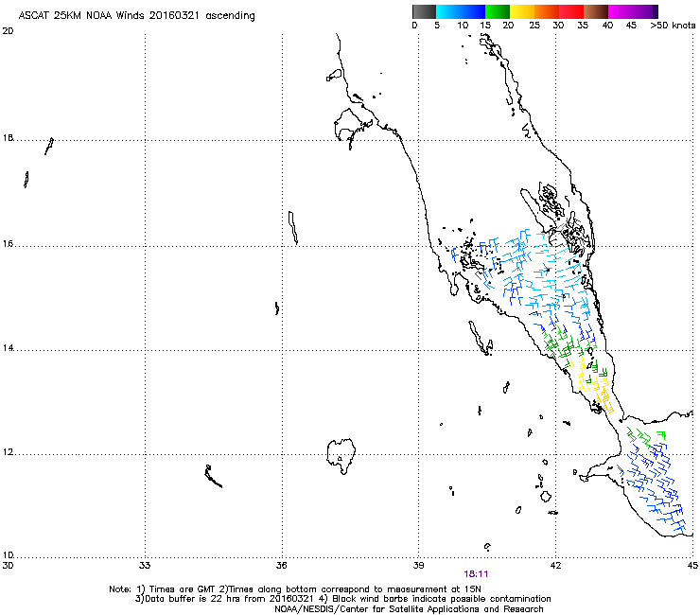Click the legend tick label '25'

[x=534, y=26]
